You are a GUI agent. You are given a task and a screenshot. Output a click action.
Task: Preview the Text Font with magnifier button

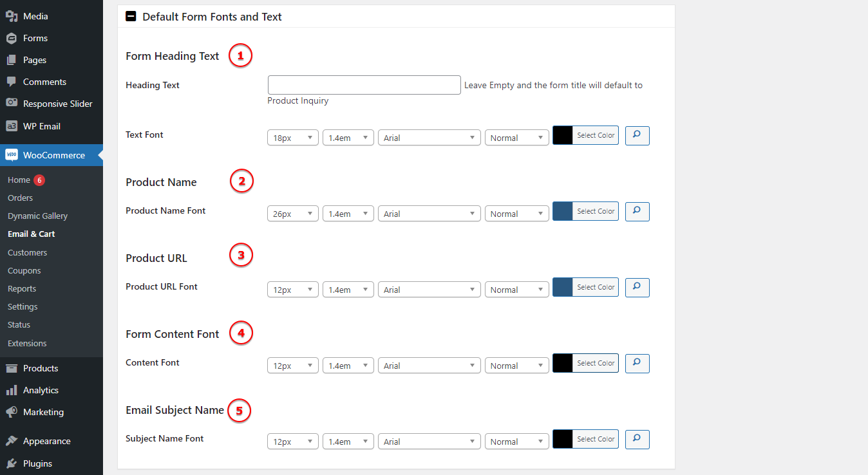(637, 135)
